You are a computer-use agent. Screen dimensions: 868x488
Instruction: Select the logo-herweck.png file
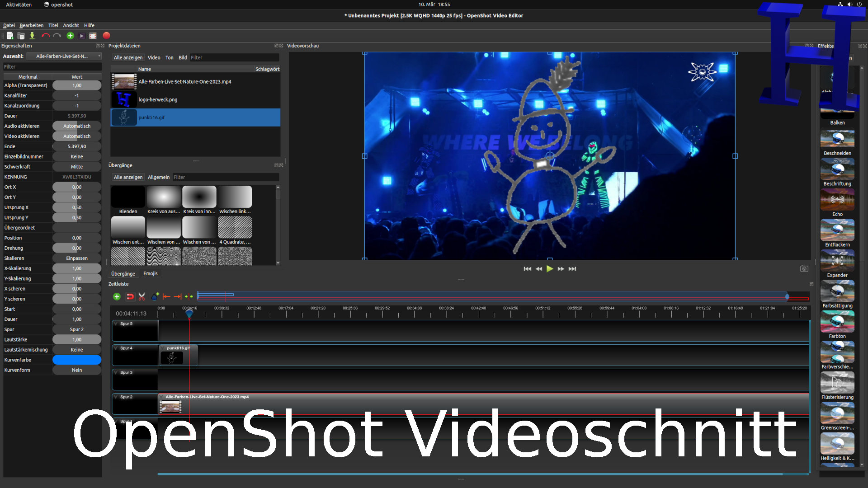[x=195, y=99]
